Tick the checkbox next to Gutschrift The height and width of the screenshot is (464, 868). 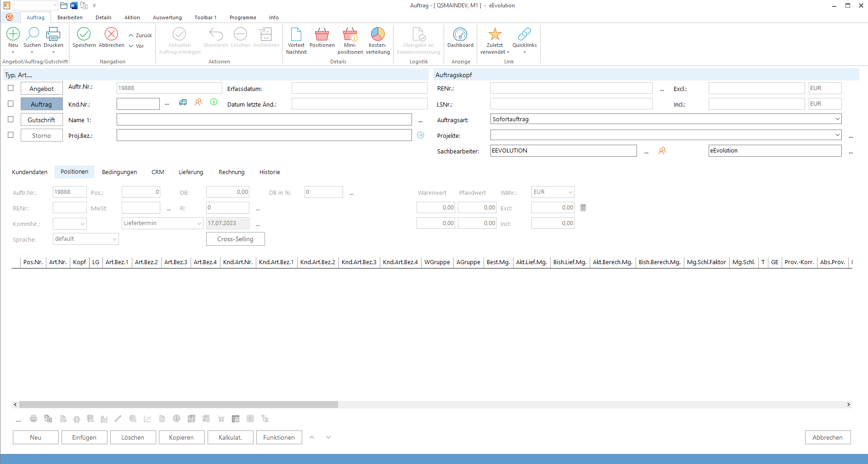(11, 119)
